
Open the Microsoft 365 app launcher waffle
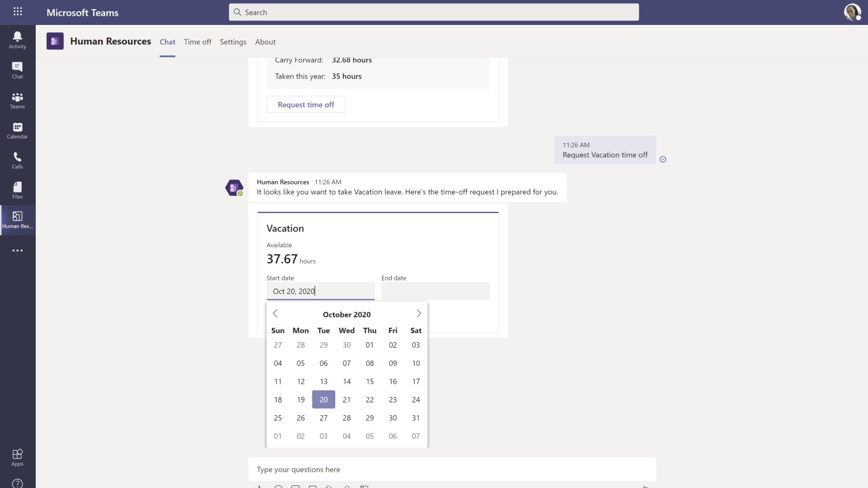point(17,11)
